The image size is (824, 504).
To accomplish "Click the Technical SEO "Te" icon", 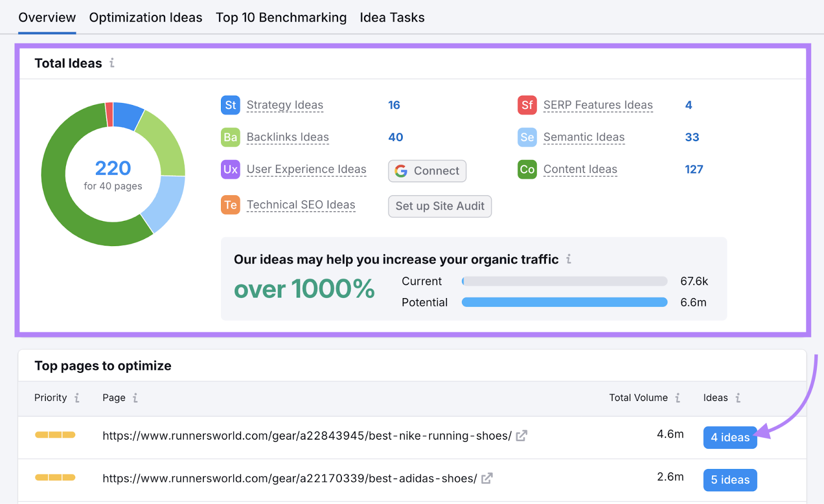I will coord(230,204).
